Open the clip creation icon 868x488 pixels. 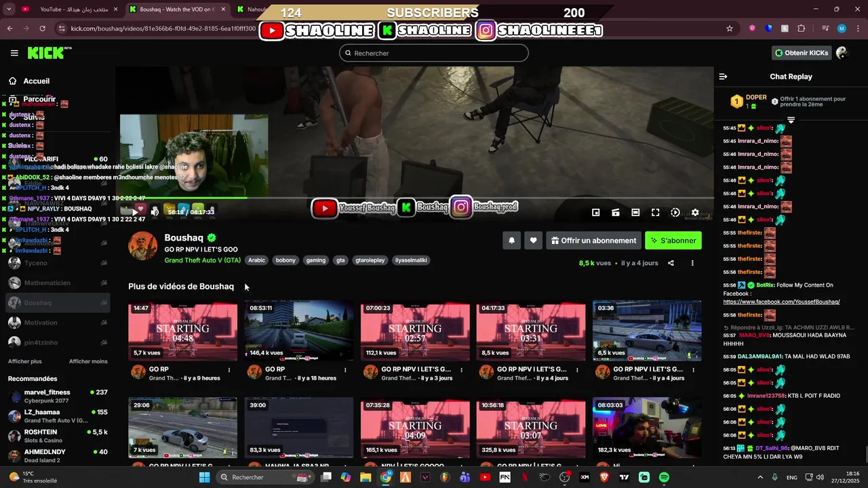(x=616, y=212)
